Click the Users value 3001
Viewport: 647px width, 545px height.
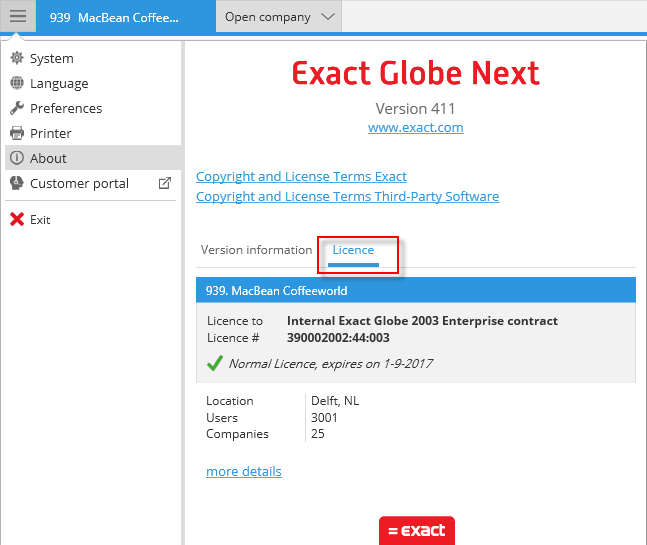324,418
